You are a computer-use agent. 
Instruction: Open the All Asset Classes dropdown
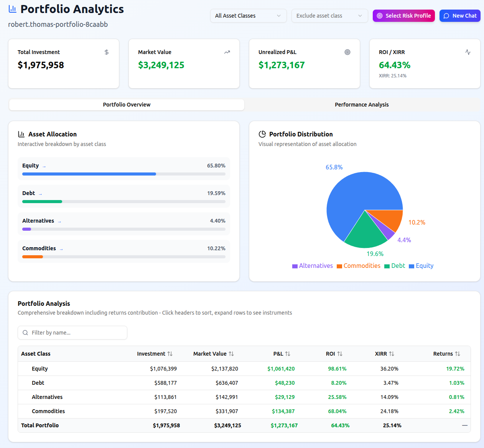(x=248, y=16)
